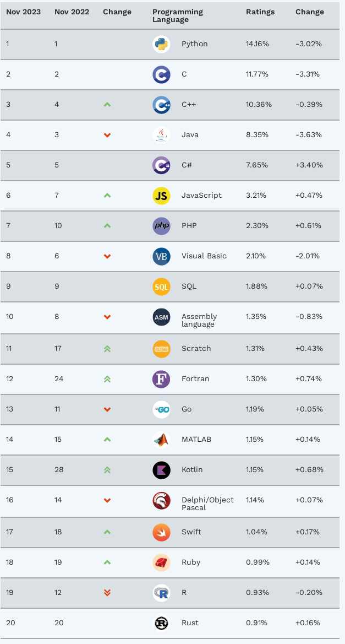Click the Java coffee cup icon
This screenshot has height=644, width=345.
pos(161,135)
